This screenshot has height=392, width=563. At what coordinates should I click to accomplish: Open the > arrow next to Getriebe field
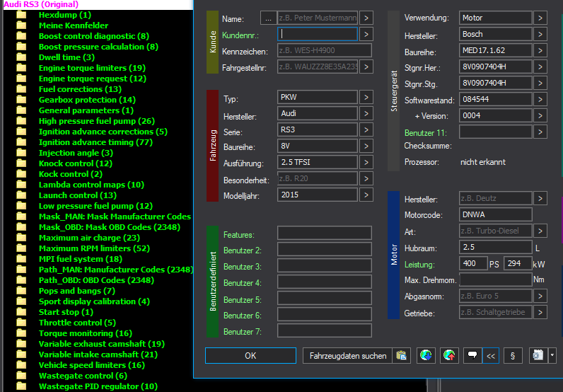(x=540, y=312)
